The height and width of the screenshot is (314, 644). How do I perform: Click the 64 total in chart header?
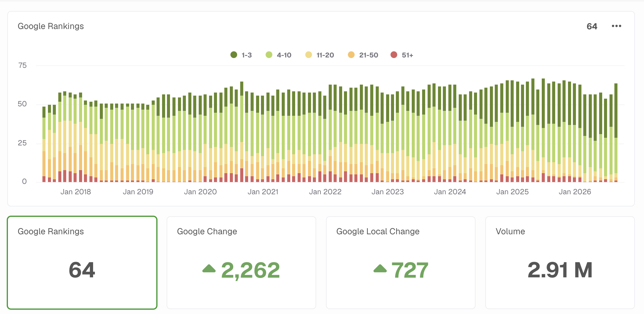point(592,26)
